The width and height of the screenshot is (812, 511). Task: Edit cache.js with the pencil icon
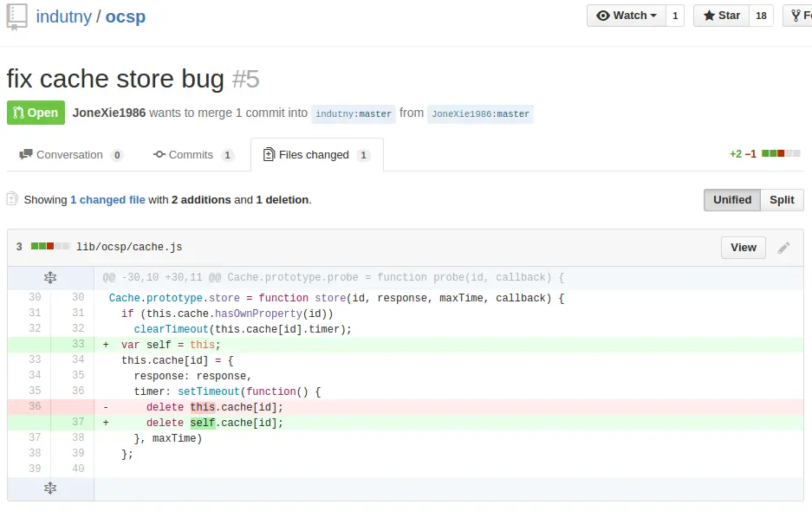tap(783, 248)
